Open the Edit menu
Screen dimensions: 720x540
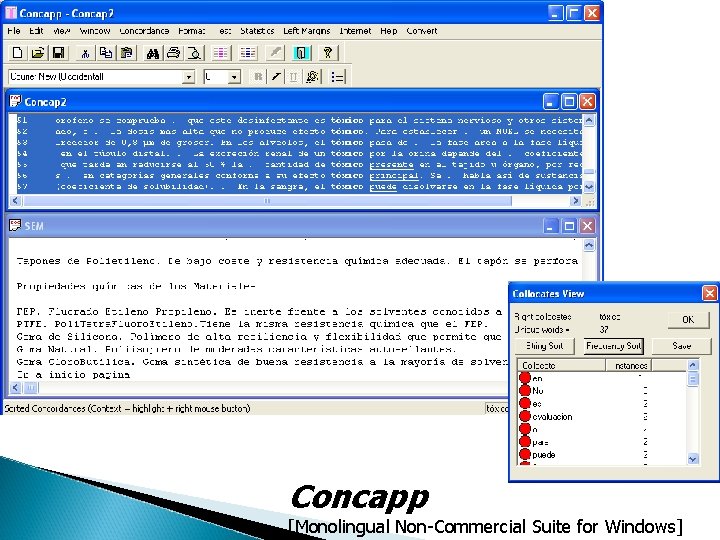point(36,31)
